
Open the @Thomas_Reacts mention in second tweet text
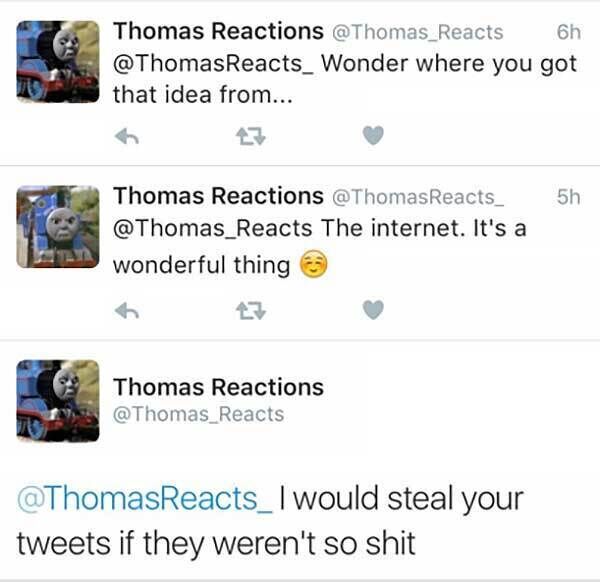pos(213,229)
